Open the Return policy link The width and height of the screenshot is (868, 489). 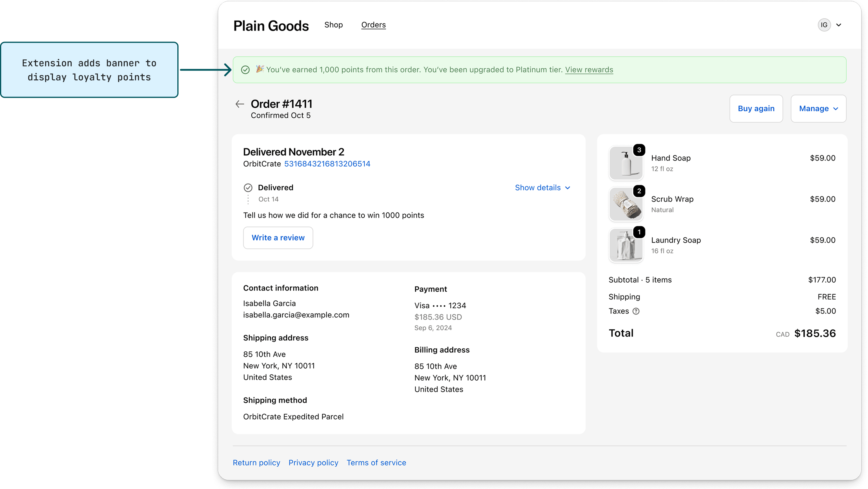256,463
